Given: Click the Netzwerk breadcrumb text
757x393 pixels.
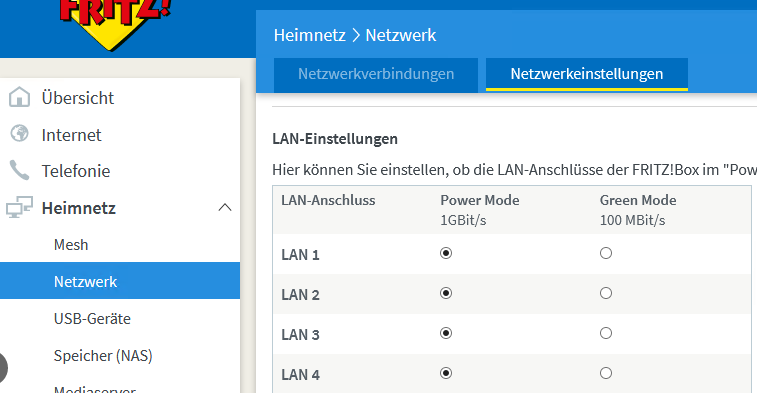Looking at the screenshot, I should pyautogui.click(x=401, y=35).
